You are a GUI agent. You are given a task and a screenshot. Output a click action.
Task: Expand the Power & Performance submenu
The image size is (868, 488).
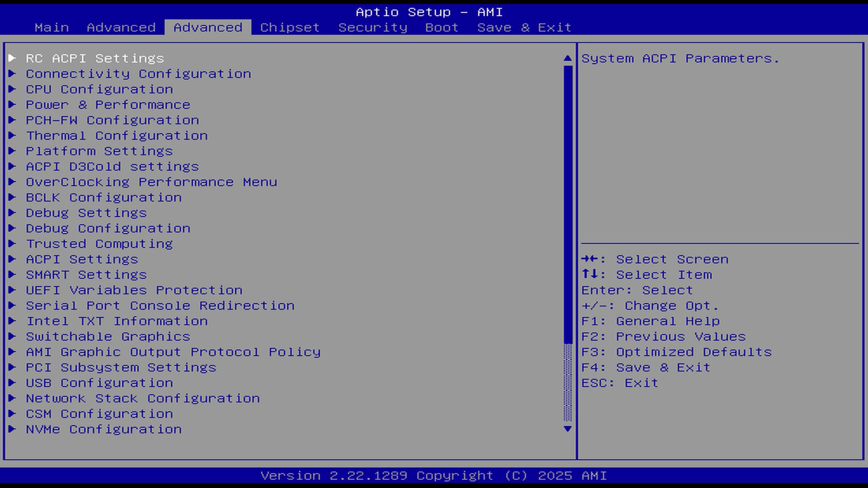coord(108,104)
